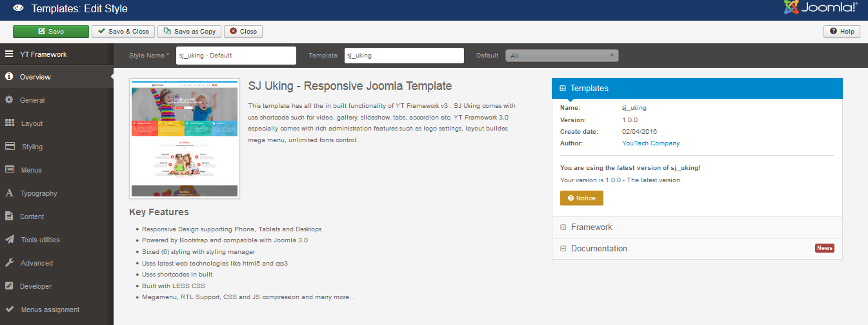Open the Default language dropdown showing All

(562, 56)
